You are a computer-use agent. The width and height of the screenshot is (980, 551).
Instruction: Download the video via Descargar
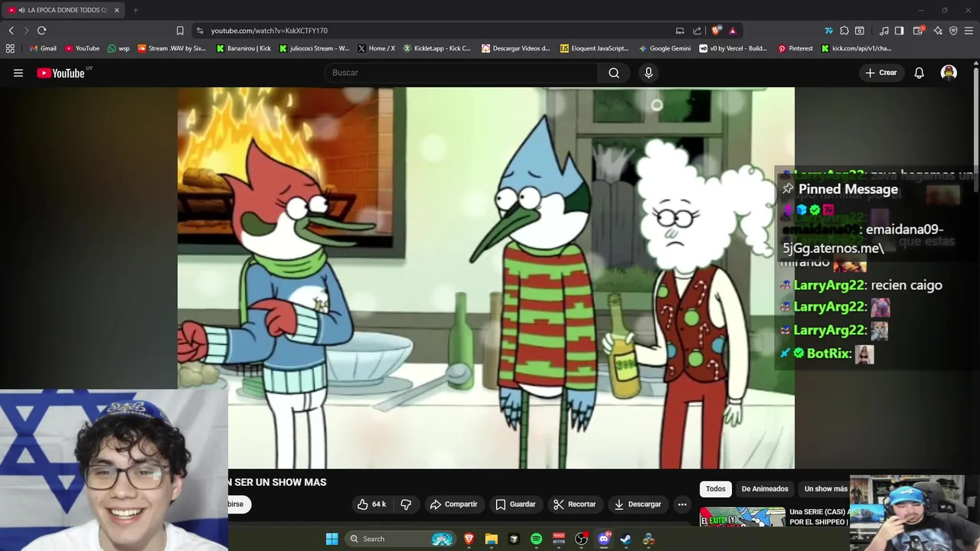(637, 504)
